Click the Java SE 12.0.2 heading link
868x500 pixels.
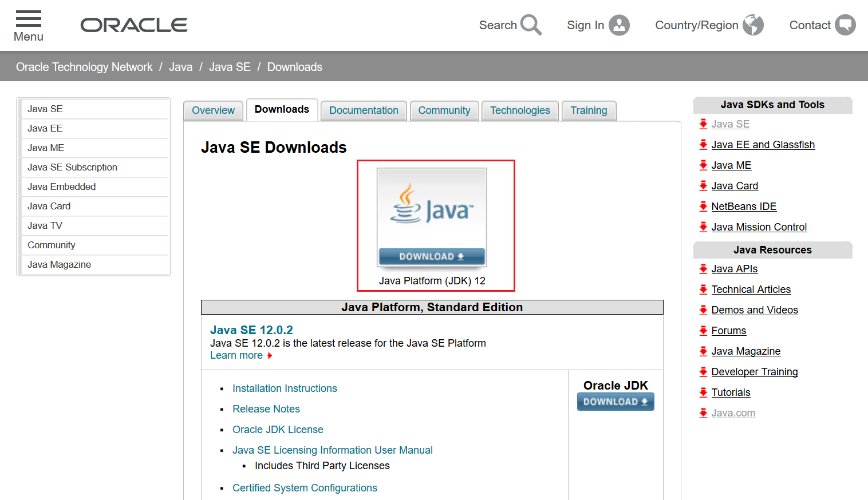(251, 330)
